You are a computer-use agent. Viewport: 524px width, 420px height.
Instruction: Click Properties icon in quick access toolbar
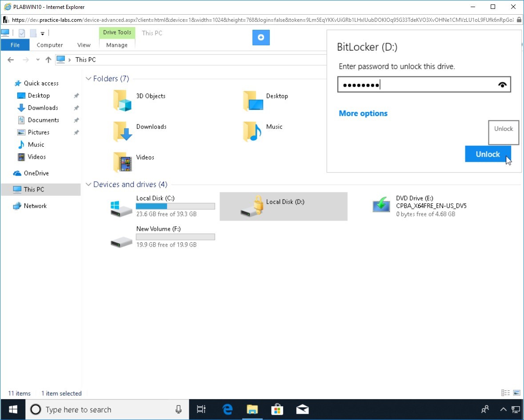[x=22, y=33]
